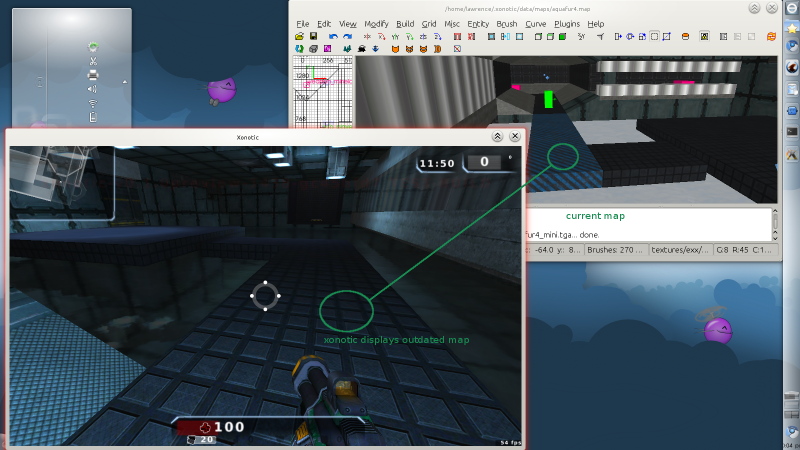Viewport: 800px width, 450px height.
Task: Open a map file in Radiant toolbar
Action: coord(299,37)
